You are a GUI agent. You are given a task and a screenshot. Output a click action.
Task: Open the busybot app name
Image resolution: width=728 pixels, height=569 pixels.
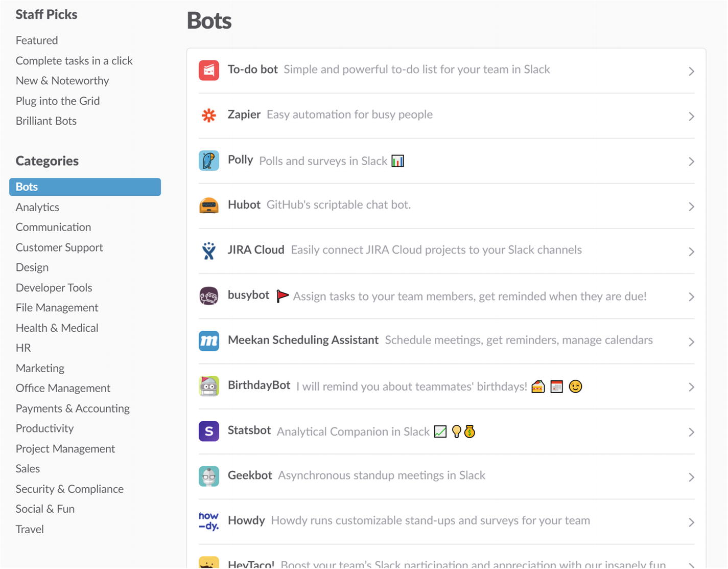coord(248,295)
